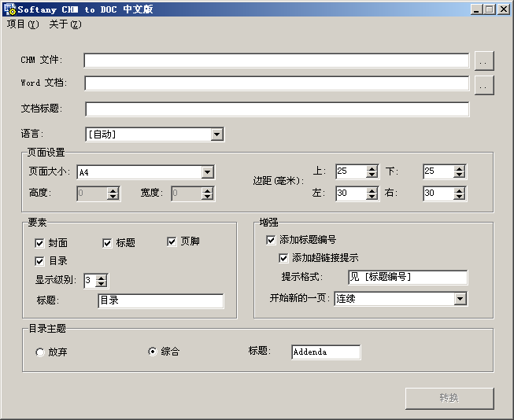Open the 项目 menu

point(22,24)
